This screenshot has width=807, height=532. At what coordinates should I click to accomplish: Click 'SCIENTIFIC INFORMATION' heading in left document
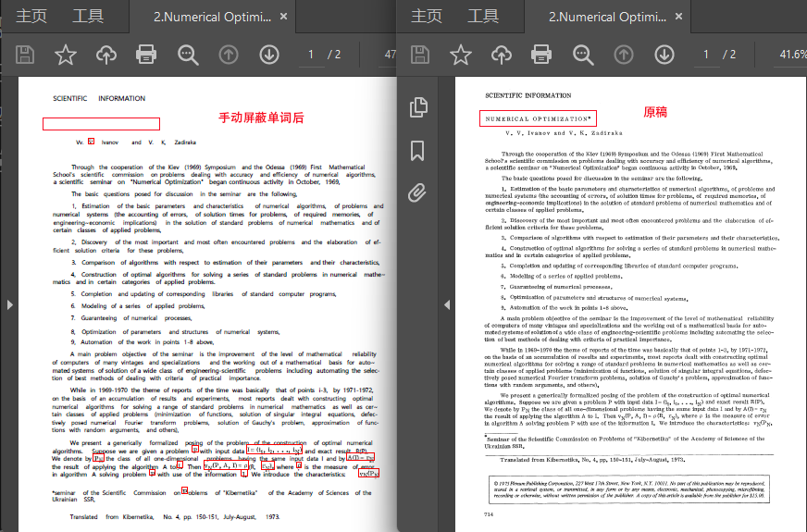coord(99,98)
